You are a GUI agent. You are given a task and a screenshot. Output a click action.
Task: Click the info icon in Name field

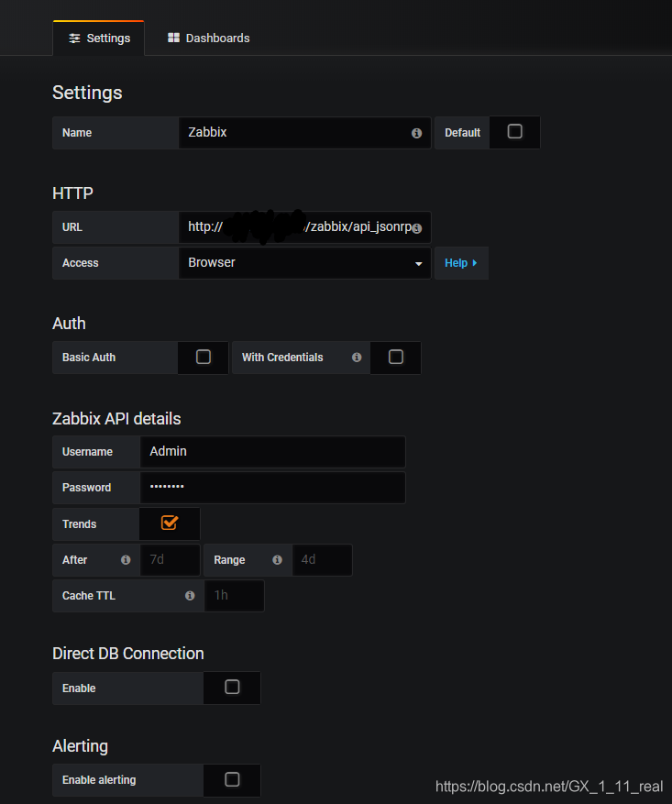[x=417, y=133]
